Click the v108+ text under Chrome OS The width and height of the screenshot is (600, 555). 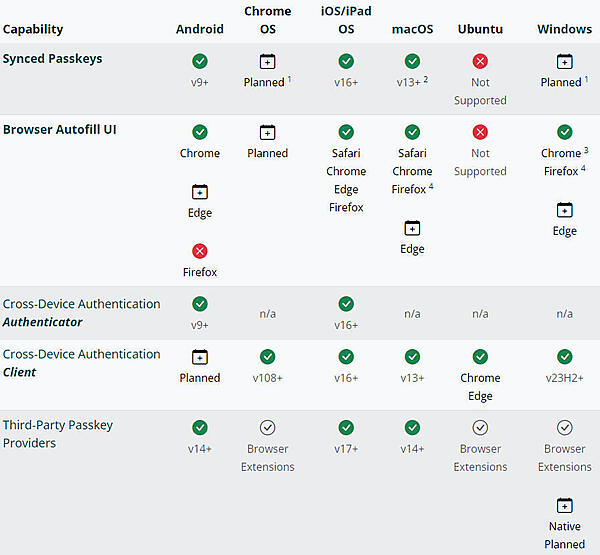click(x=267, y=378)
